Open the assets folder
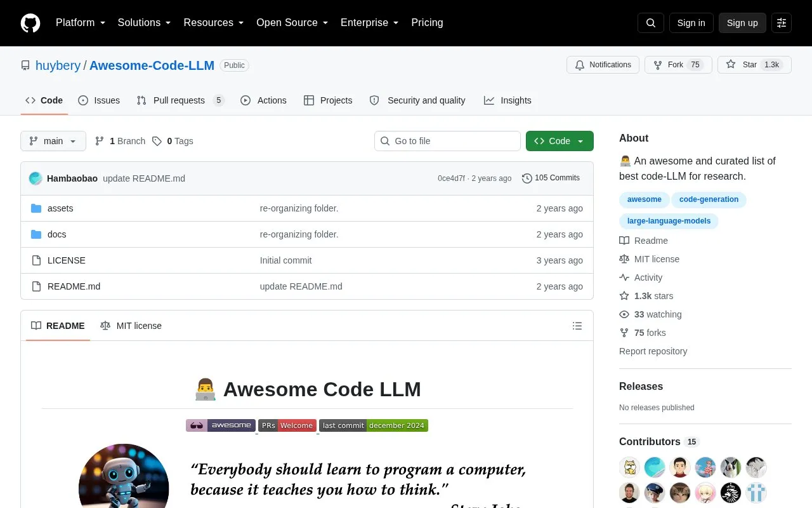The width and height of the screenshot is (812, 508). click(60, 208)
